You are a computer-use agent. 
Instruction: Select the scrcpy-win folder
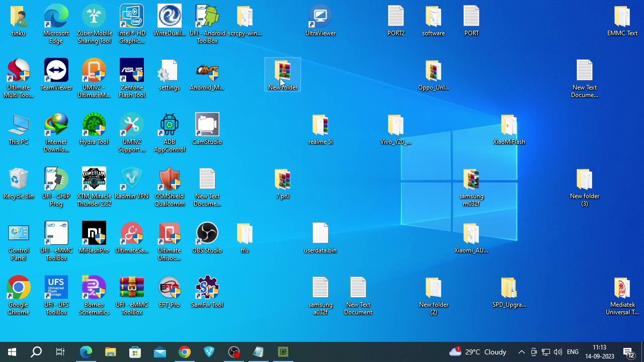coord(245,21)
